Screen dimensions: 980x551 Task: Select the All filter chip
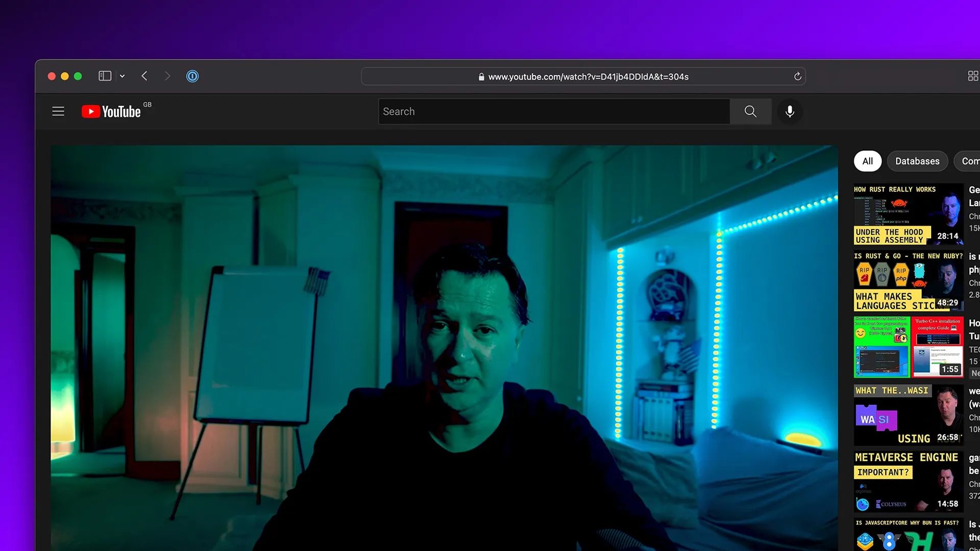point(867,161)
